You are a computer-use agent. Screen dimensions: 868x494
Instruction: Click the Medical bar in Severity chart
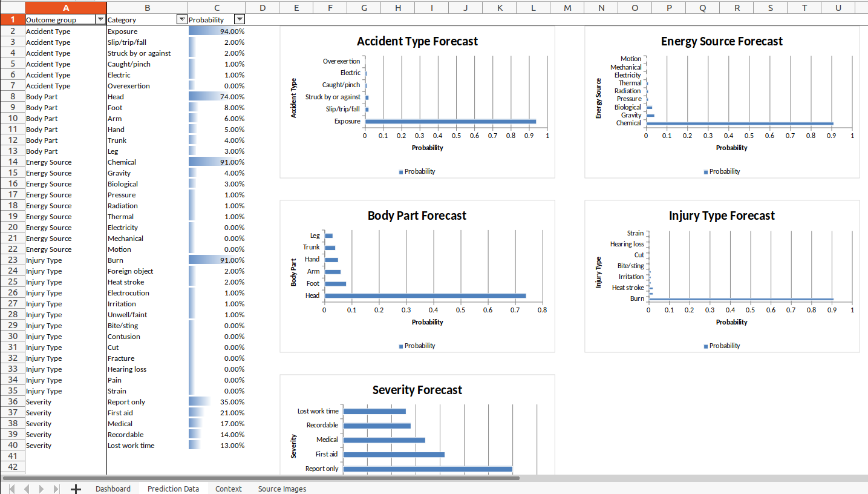[384, 440]
